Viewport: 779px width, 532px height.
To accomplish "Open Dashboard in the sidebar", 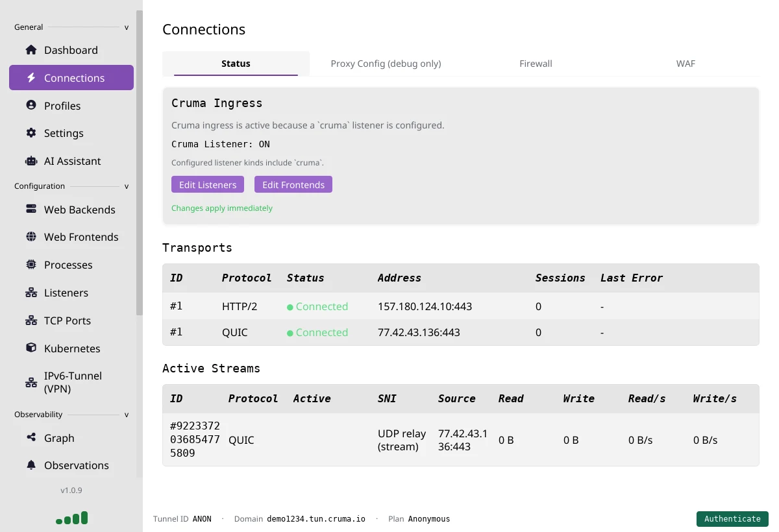I will pos(71,50).
